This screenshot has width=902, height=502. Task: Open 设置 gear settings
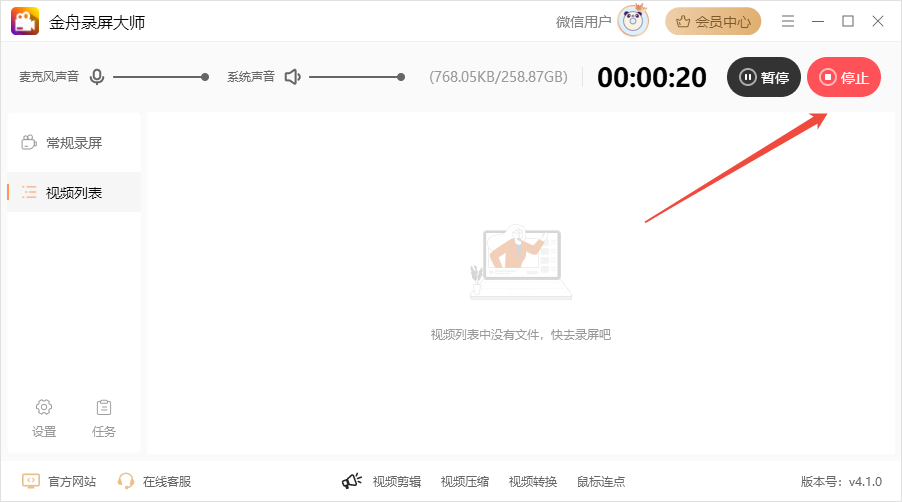point(44,418)
